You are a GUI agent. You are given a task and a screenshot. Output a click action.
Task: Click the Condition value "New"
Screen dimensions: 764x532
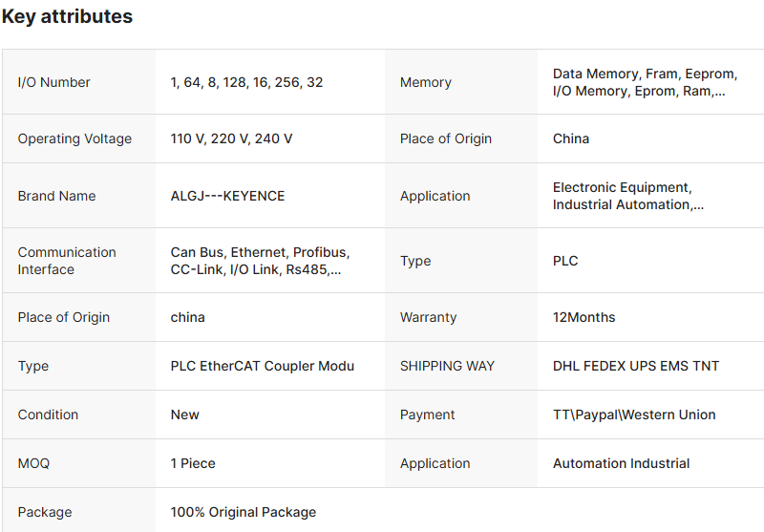coord(185,415)
